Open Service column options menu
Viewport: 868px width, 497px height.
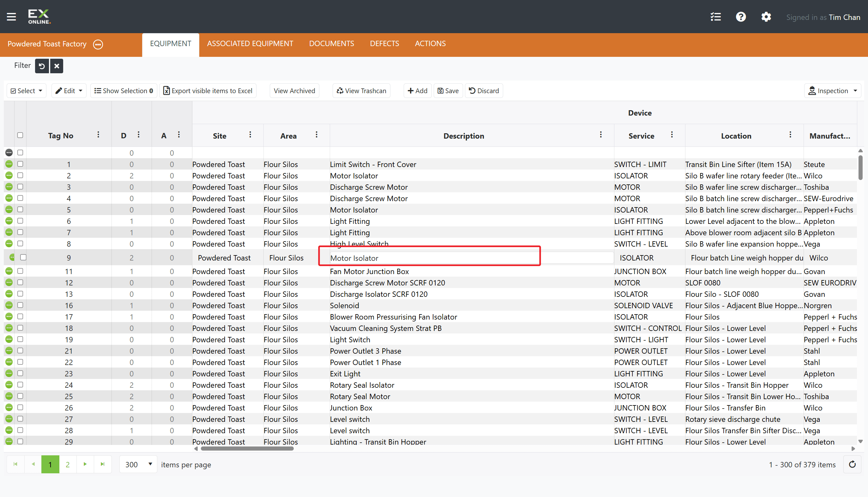pyautogui.click(x=672, y=135)
